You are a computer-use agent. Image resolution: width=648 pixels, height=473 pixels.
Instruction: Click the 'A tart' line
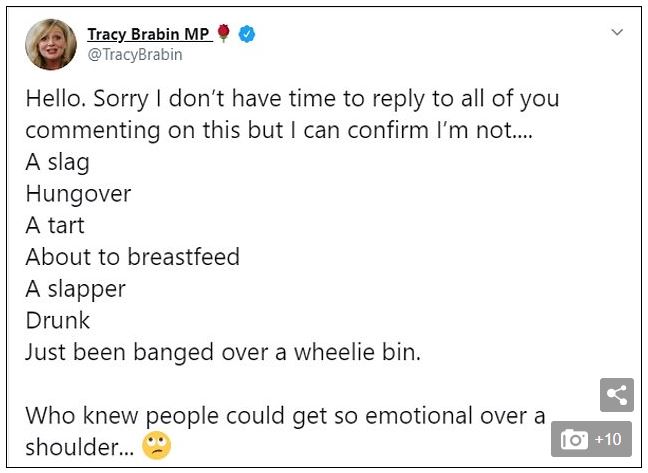55,225
